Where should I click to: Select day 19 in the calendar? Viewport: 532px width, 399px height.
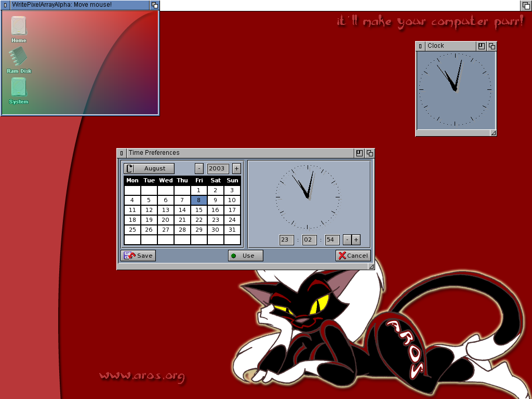click(x=149, y=220)
